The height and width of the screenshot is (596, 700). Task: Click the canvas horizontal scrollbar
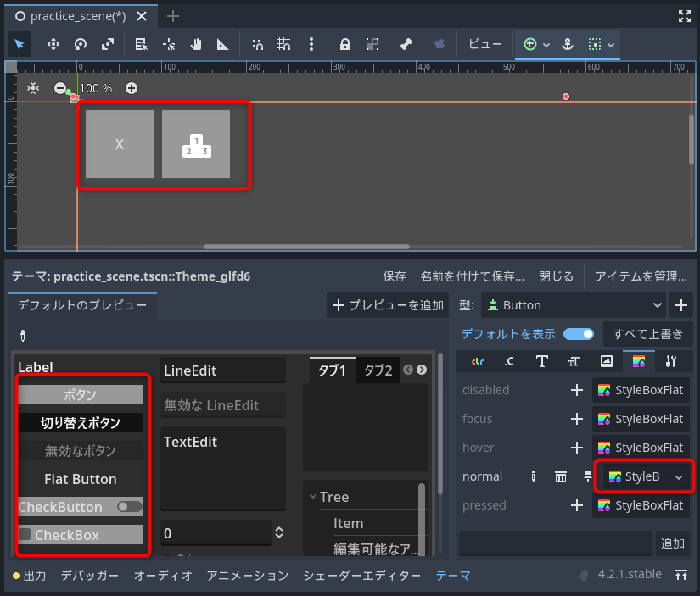(x=307, y=247)
